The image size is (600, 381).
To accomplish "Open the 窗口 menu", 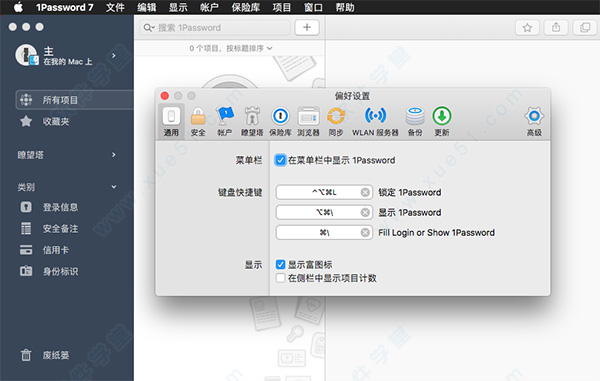I will coord(313,7).
